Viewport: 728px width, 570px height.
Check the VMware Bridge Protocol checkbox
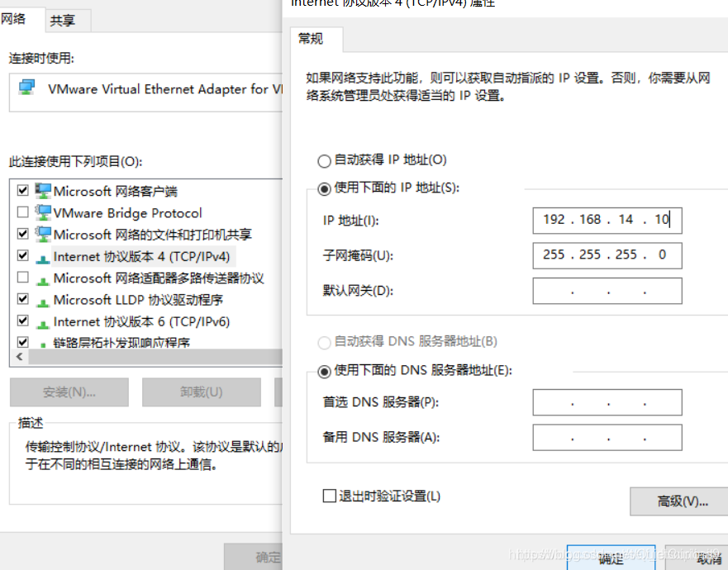[22, 211]
